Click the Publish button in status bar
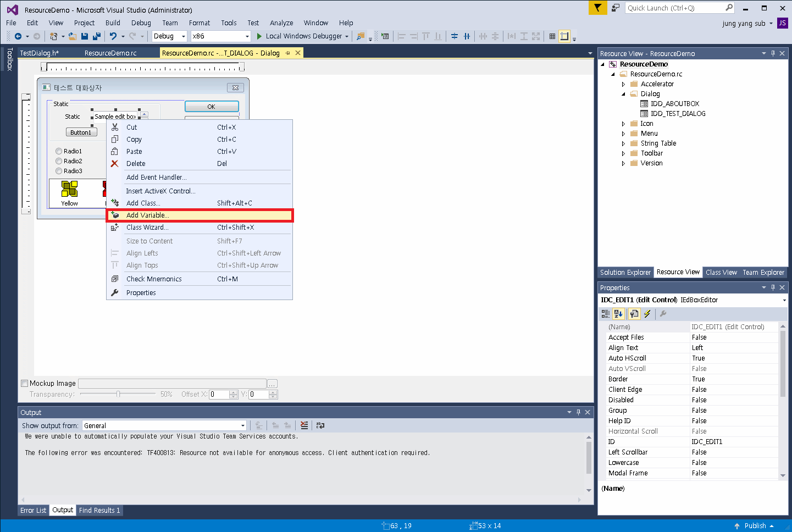Screen dimensions: 792x532 click(755, 526)
